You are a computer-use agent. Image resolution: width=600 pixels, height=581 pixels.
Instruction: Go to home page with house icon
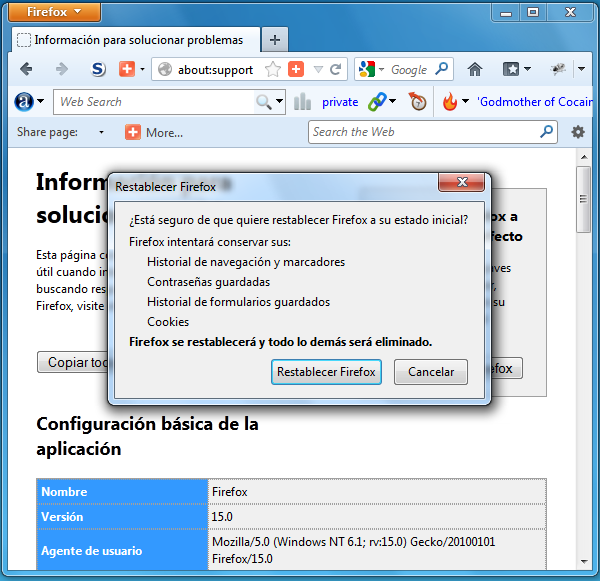click(x=474, y=69)
